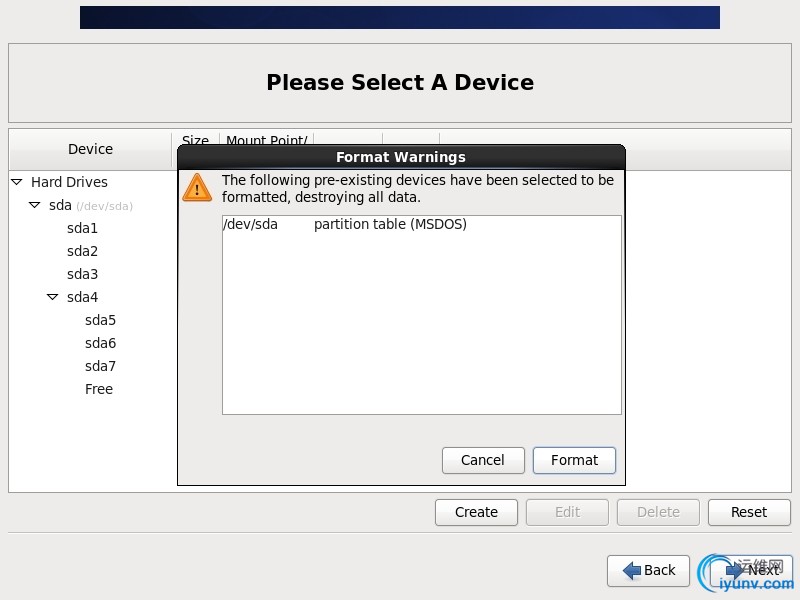Select the Free space entry
This screenshot has width=800, height=600.
pos(99,389)
